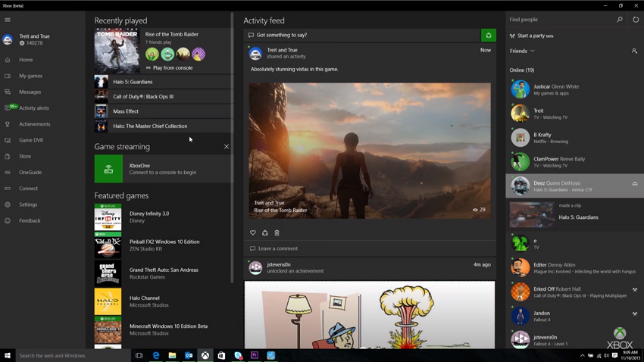Viewport: 644px width, 362px height.
Task: Click the Rise of the Tomb Raider cover art
Action: pos(117,51)
